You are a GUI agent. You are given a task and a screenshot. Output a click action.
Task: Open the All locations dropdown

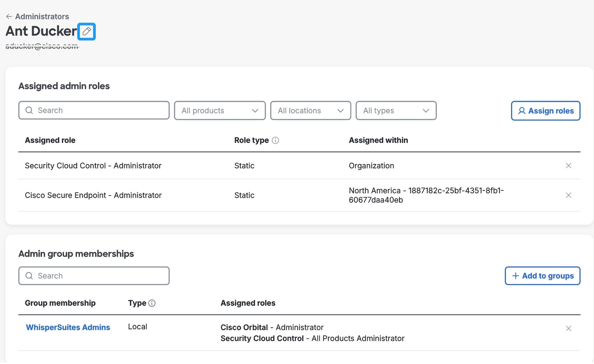pos(311,111)
